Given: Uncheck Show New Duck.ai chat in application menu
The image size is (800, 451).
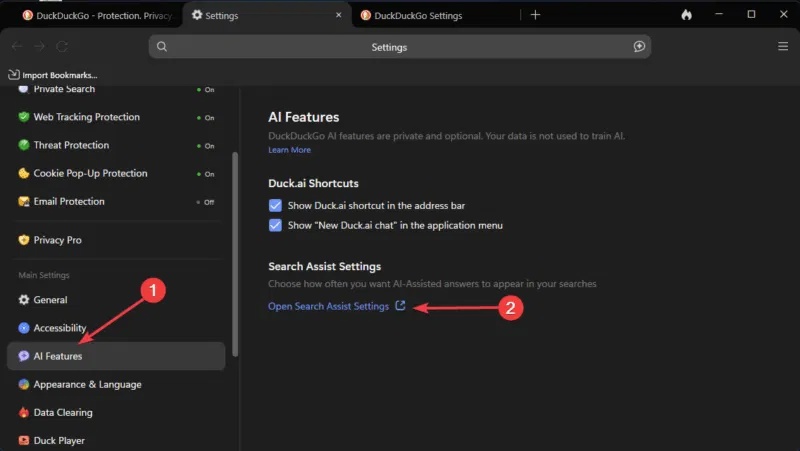Looking at the screenshot, I should [x=276, y=225].
